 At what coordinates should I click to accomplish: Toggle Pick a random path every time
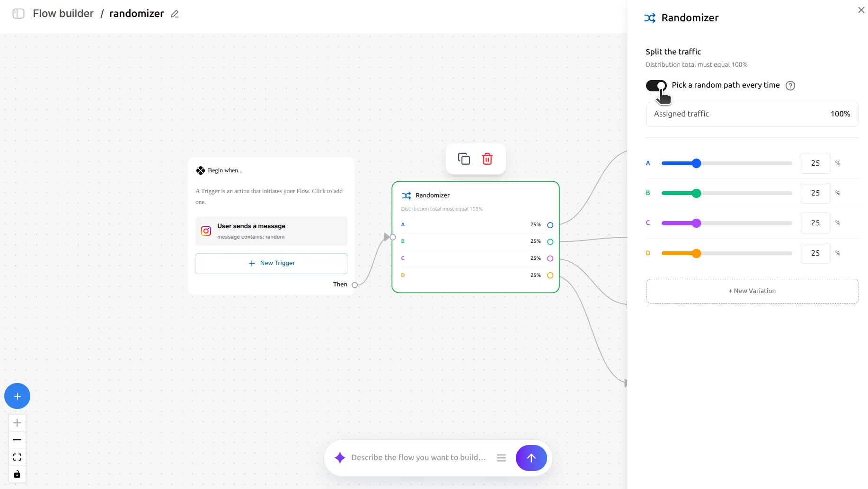[656, 85]
